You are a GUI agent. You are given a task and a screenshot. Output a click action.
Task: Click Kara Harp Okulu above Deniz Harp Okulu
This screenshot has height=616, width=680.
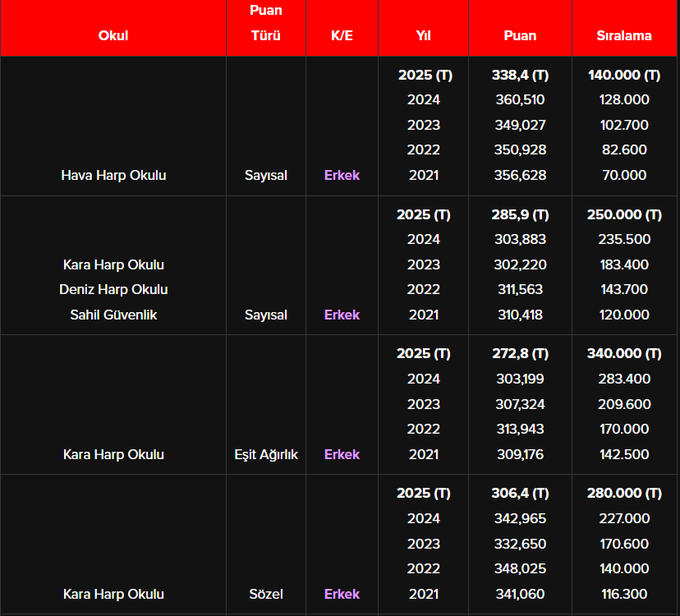click(x=113, y=264)
